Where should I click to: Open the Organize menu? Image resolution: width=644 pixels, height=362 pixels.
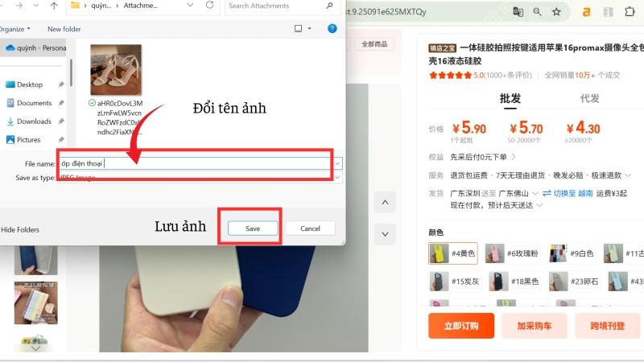point(14,29)
